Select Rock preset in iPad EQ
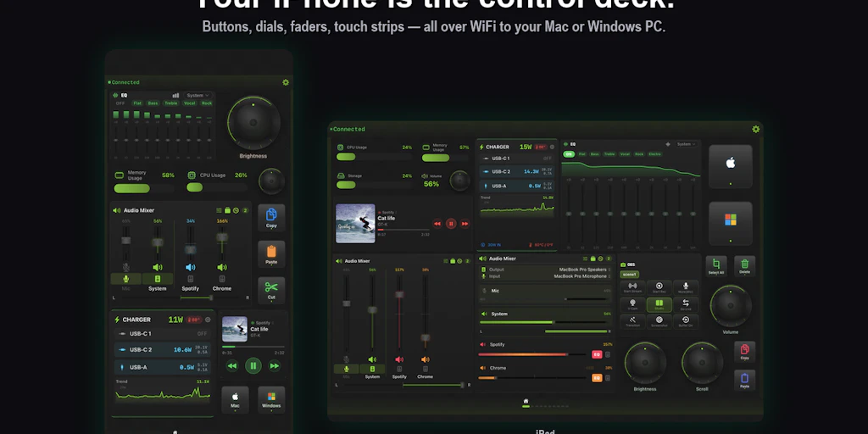This screenshot has width=868, height=434. (x=639, y=154)
